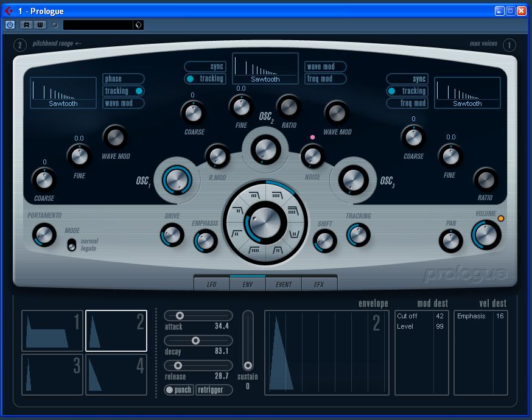
Task: Click the OSC 3 level knob
Action: (353, 180)
